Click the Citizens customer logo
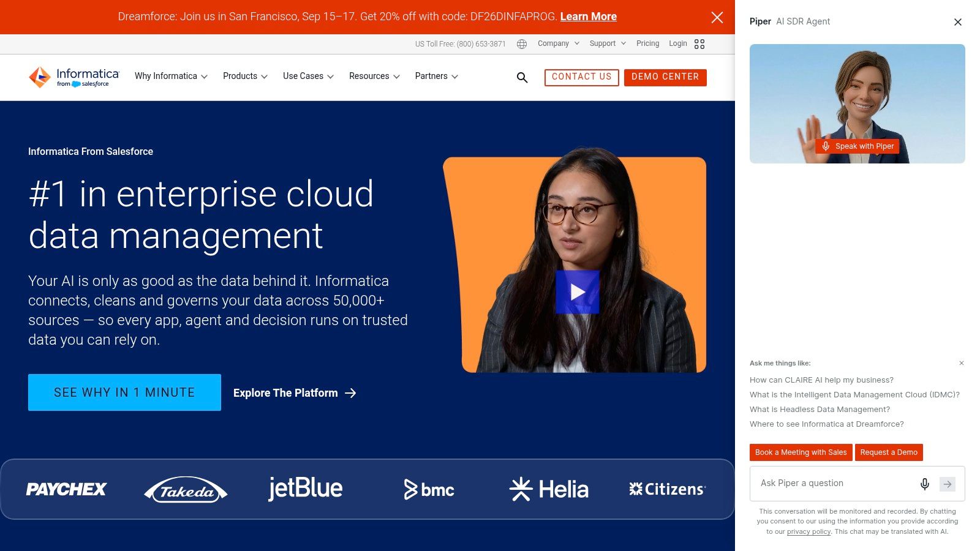980x551 pixels. click(x=668, y=489)
